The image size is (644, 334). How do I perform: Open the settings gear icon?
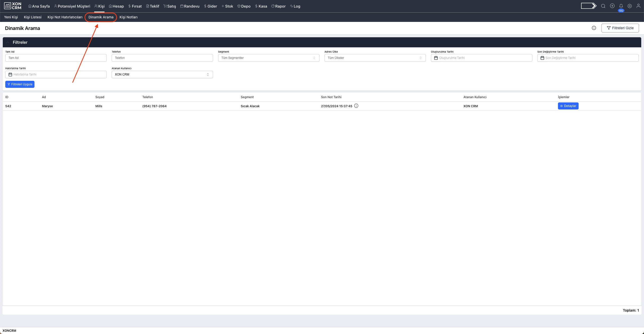click(x=629, y=6)
